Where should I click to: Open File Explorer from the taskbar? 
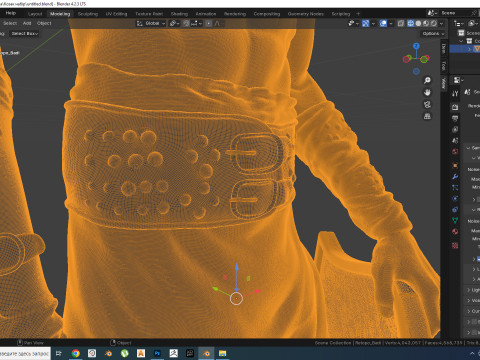click(222, 353)
